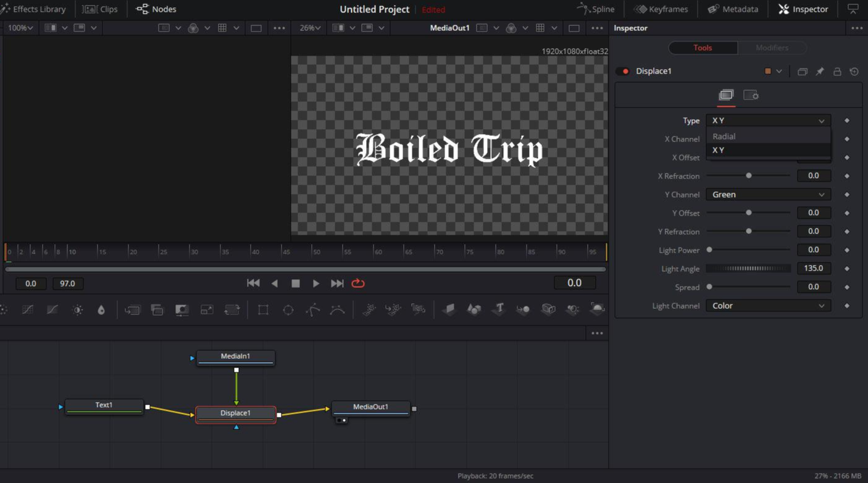
Task: Pin the Displace1 inspector controls
Action: coord(820,72)
